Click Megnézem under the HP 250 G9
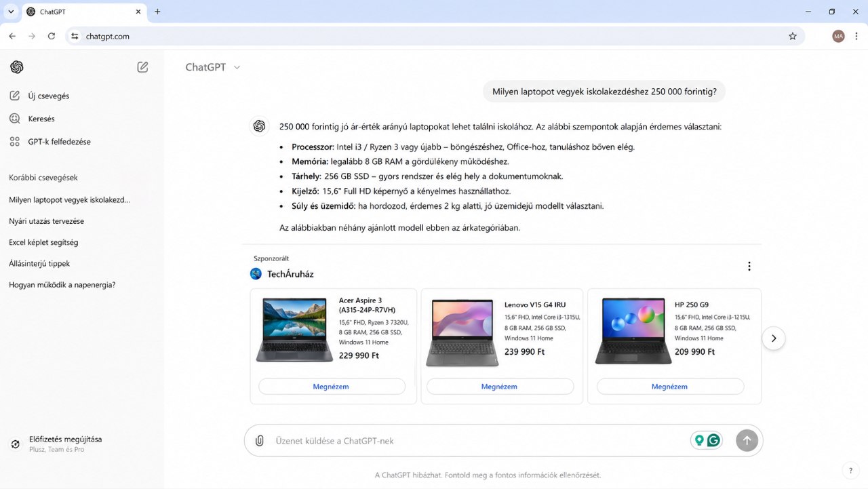The width and height of the screenshot is (868, 489). coord(670,387)
